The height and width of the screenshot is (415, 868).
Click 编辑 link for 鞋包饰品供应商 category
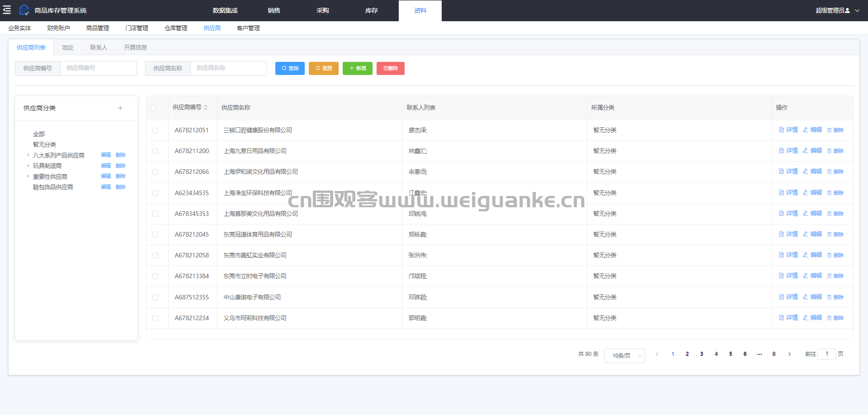pos(106,187)
